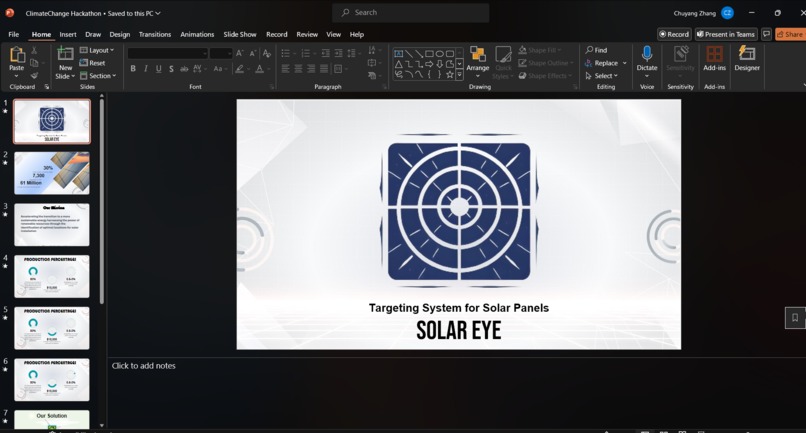This screenshot has width=806, height=433.
Task: Toggle Strikethrough formatting
Action: pos(184,68)
